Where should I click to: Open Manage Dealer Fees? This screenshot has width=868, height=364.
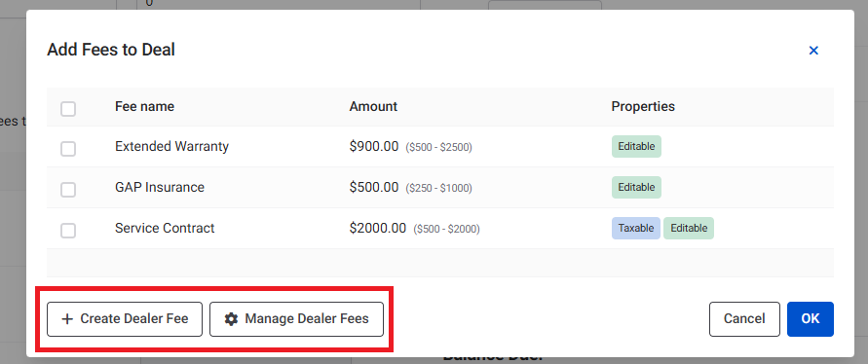[296, 319]
